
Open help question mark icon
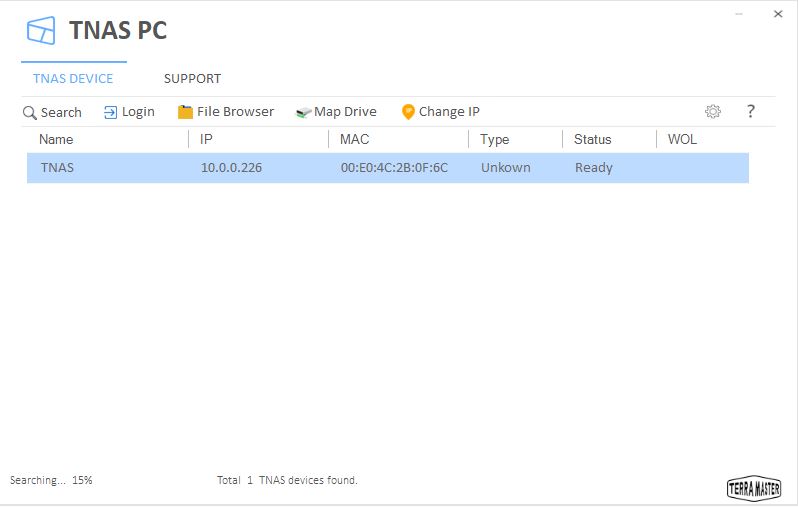click(751, 111)
